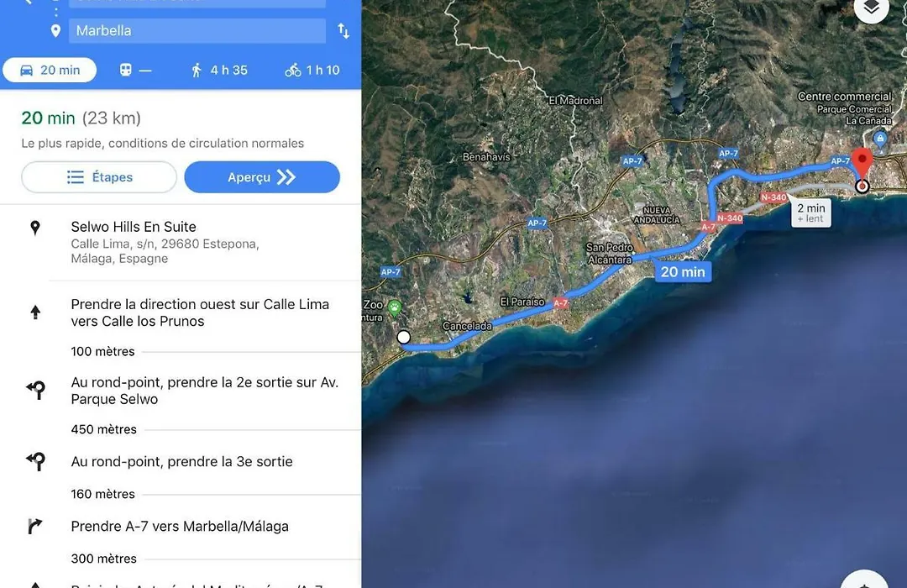Screen dimensions: 907x588
Task: Select the walking mode showing 4 h 35
Action: click(x=219, y=70)
